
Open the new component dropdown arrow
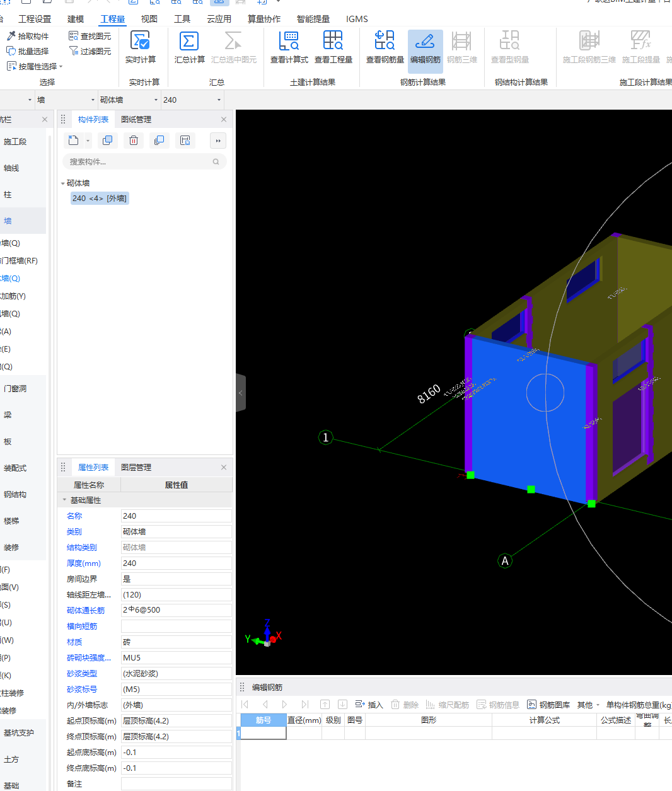88,141
